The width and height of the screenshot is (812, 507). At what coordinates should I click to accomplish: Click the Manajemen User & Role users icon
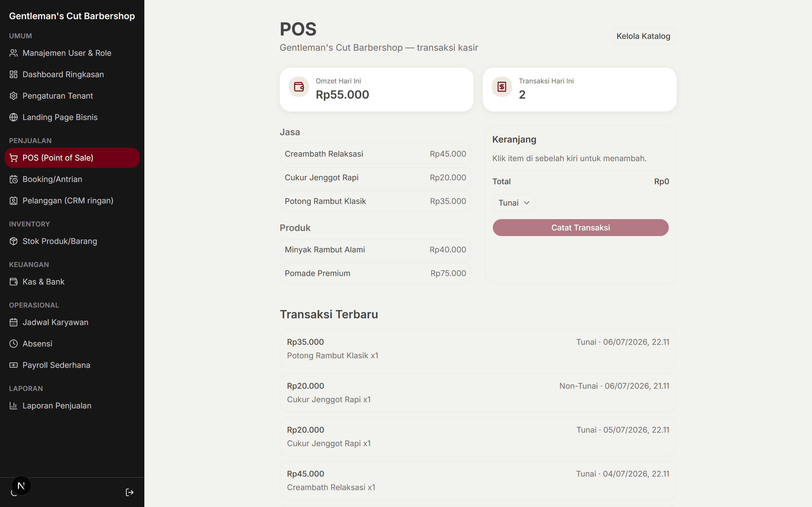pyautogui.click(x=14, y=53)
